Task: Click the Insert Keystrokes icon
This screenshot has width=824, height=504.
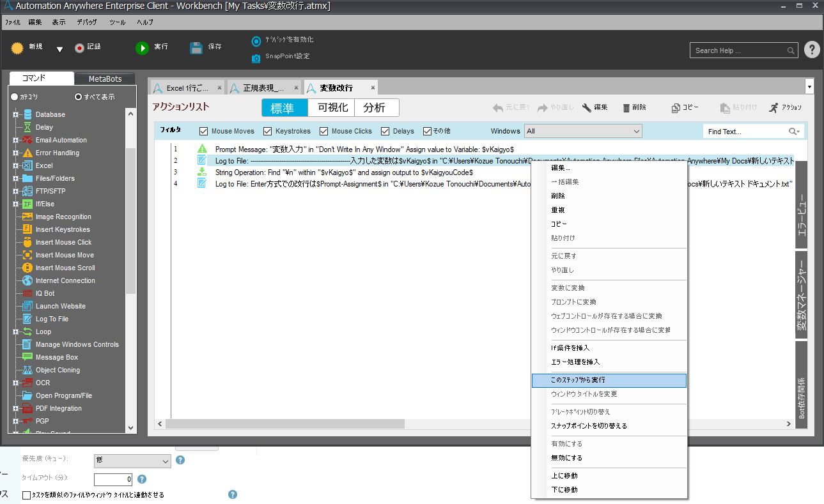Action: (27, 229)
